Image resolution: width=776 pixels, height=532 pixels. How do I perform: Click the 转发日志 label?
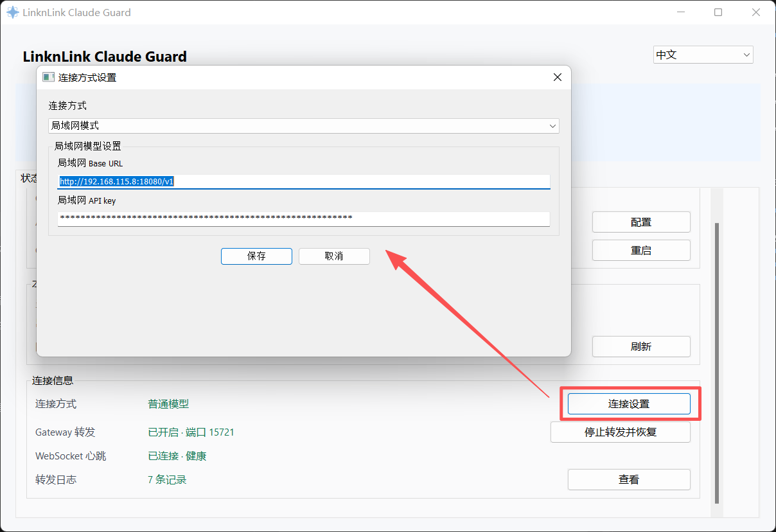[x=56, y=479]
